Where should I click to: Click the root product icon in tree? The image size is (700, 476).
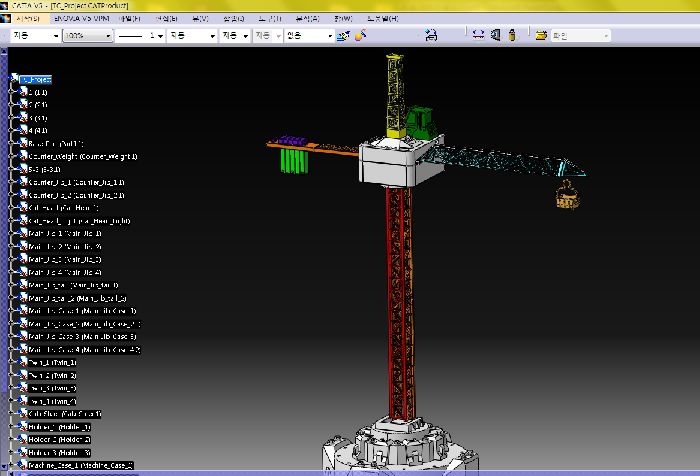[13, 79]
